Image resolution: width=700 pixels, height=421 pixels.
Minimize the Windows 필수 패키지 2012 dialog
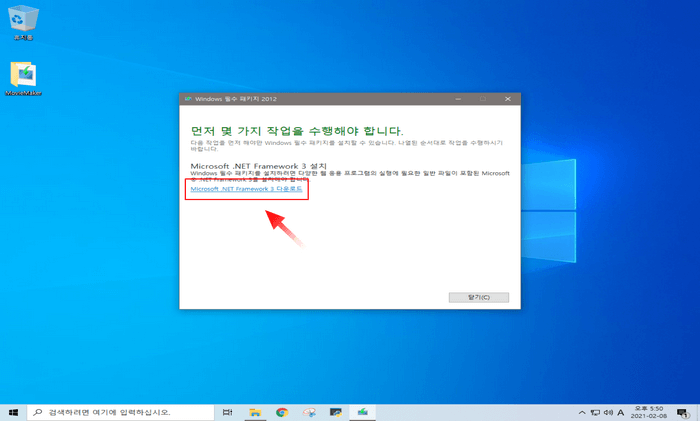click(458, 99)
